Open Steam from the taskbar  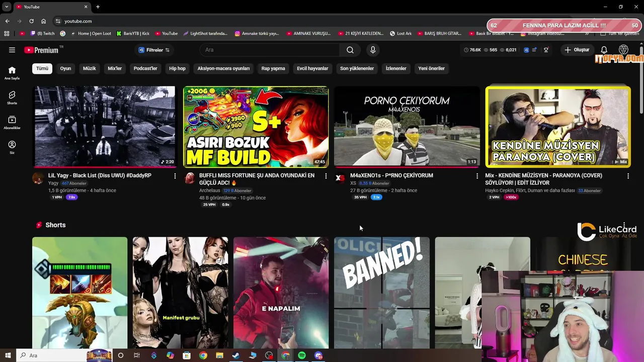(x=236, y=355)
